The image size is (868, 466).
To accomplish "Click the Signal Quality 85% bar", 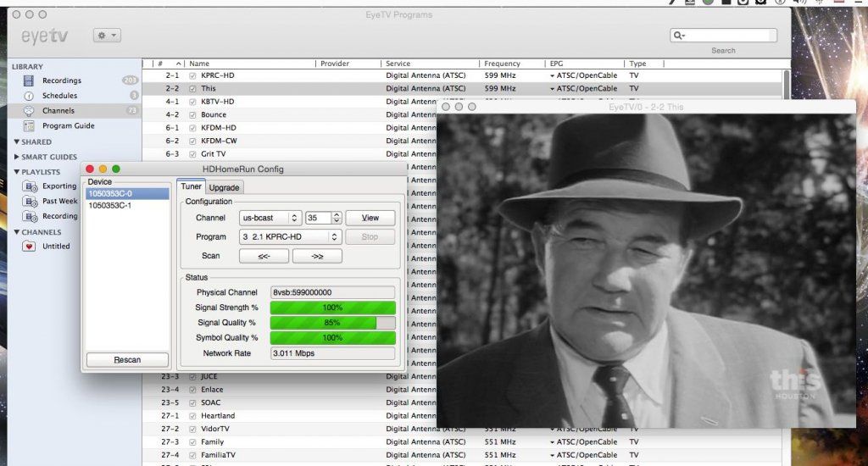I will 332,323.
